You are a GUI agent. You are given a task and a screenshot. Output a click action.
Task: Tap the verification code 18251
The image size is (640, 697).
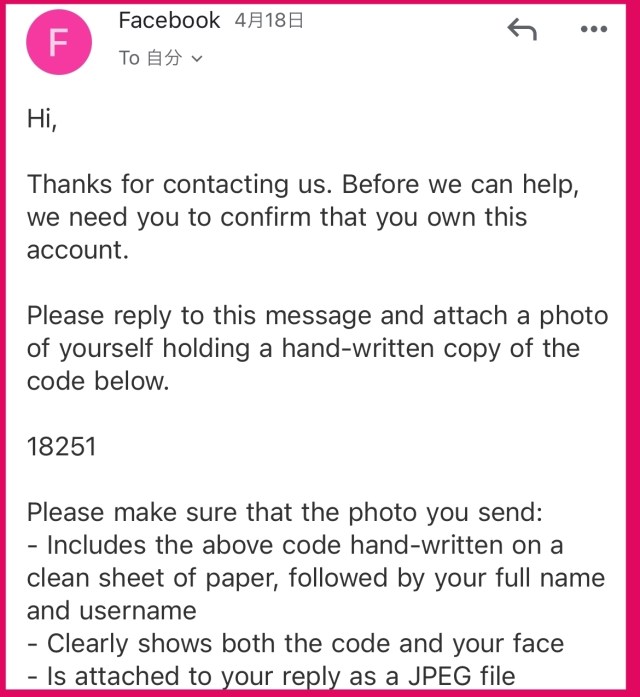click(61, 446)
